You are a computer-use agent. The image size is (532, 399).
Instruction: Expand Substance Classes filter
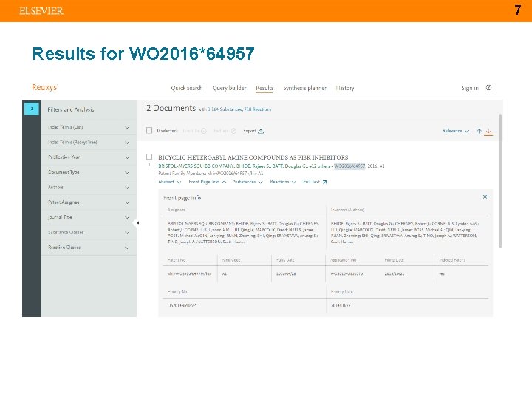[89, 233]
